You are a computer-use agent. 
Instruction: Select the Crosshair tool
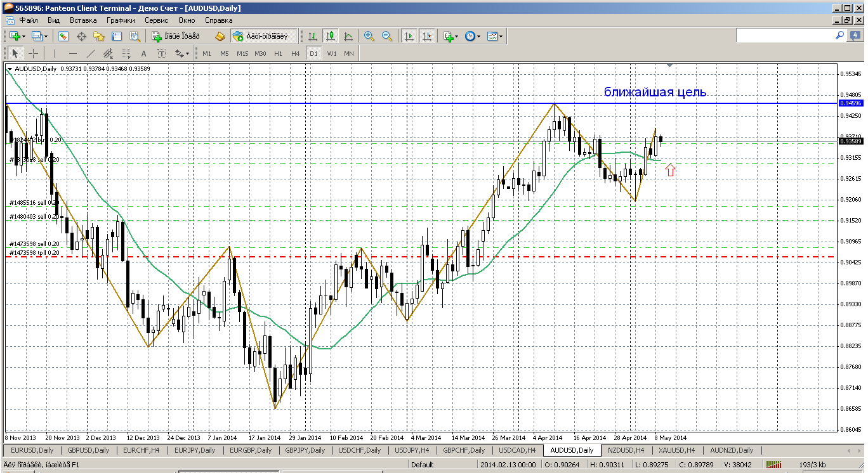(33, 53)
